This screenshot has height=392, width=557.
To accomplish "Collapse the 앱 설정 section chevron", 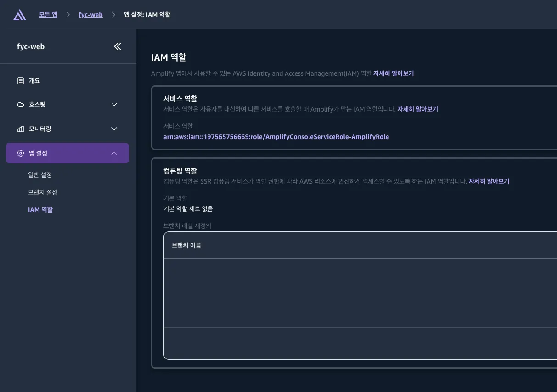I will pos(114,153).
